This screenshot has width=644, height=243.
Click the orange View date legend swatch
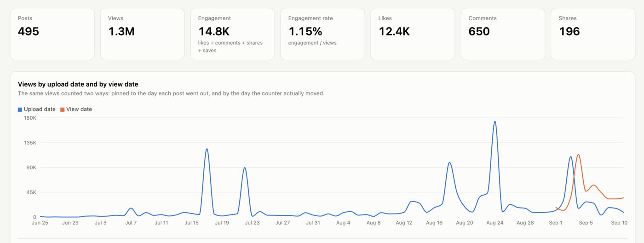(63, 110)
